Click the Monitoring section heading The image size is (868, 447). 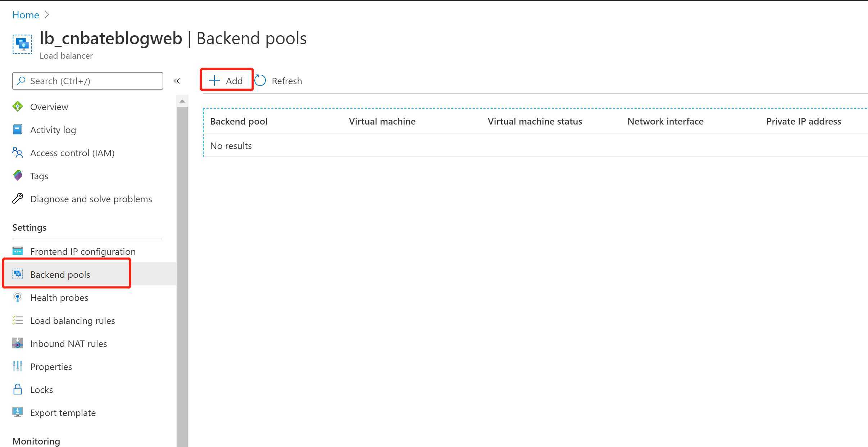coord(36,441)
